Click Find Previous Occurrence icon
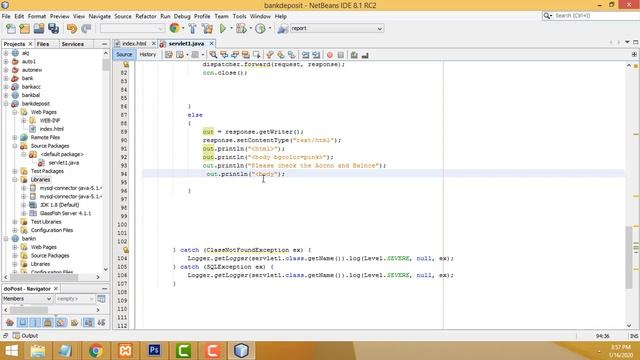 point(224,55)
